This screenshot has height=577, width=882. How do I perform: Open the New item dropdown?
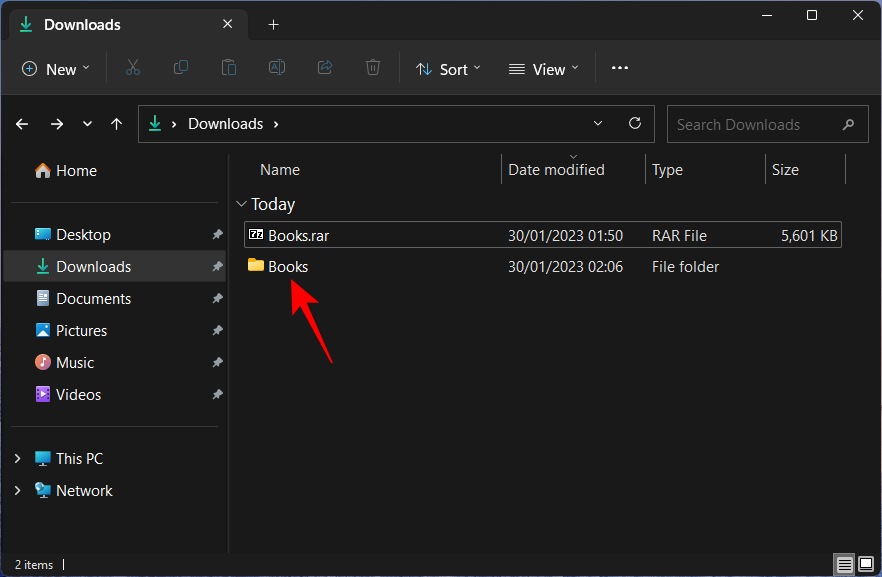coord(56,69)
